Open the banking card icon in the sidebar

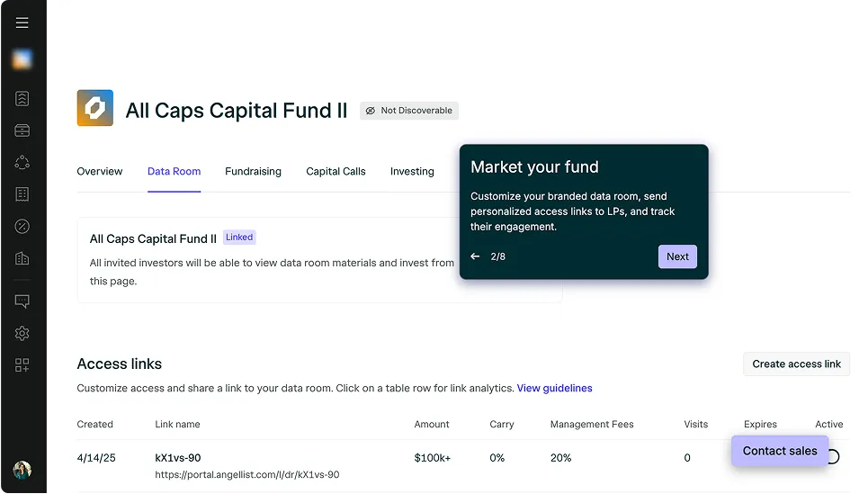click(x=22, y=130)
